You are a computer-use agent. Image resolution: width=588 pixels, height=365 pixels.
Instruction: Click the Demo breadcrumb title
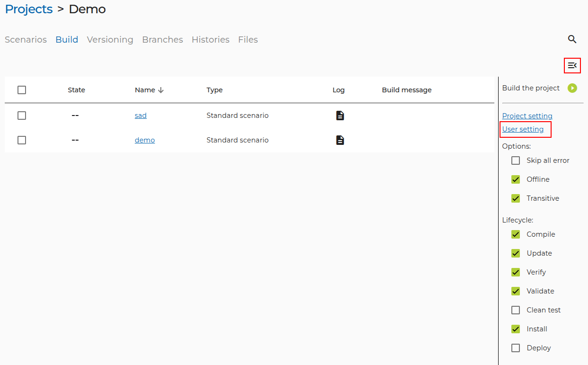pos(88,9)
